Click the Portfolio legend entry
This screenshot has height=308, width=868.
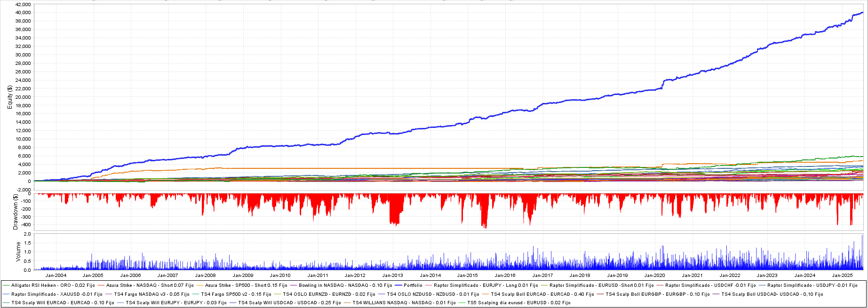[x=413, y=285]
